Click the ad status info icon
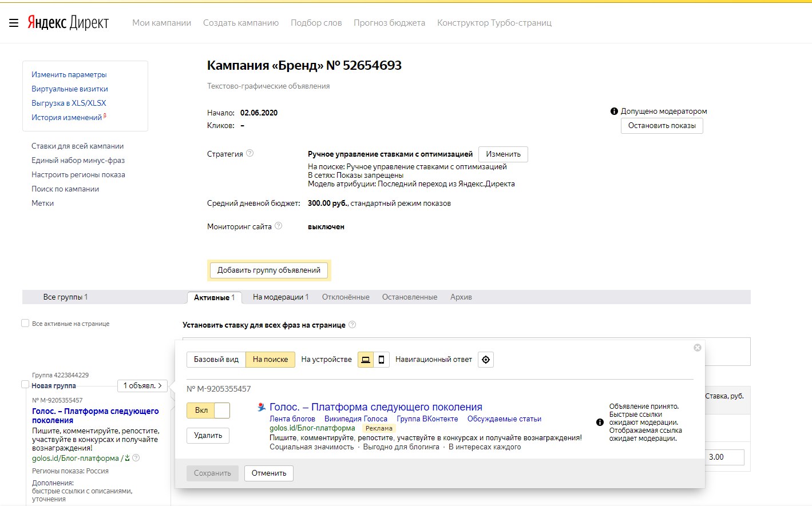The height and width of the screenshot is (506, 812). (600, 423)
